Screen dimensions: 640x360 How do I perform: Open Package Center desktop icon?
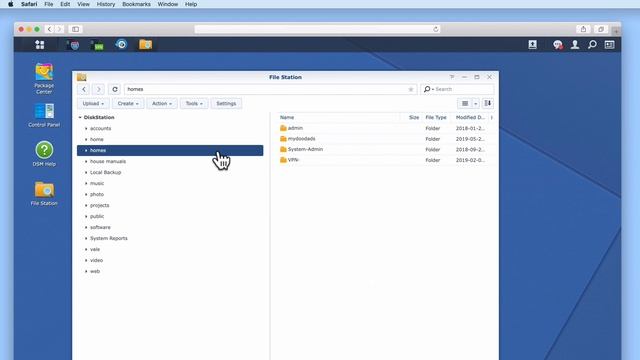(44, 79)
